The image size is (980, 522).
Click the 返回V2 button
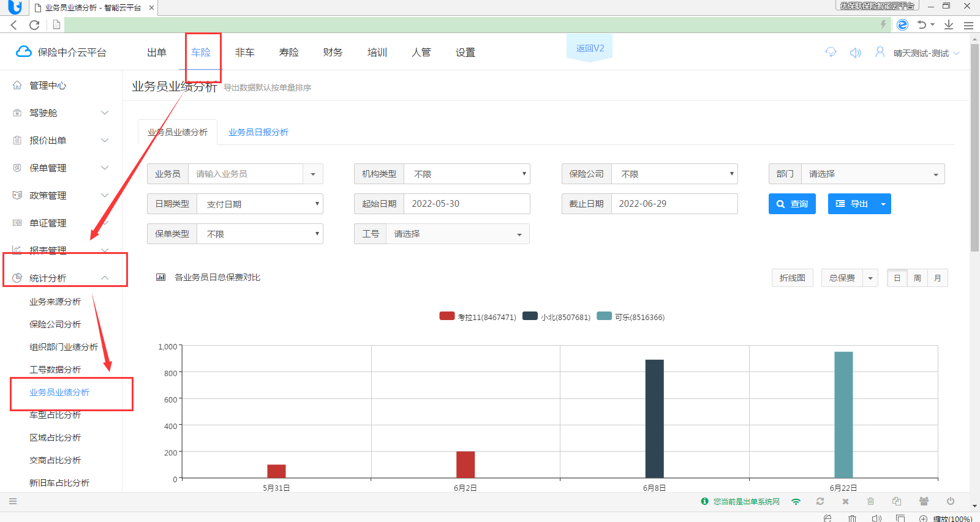(590, 48)
